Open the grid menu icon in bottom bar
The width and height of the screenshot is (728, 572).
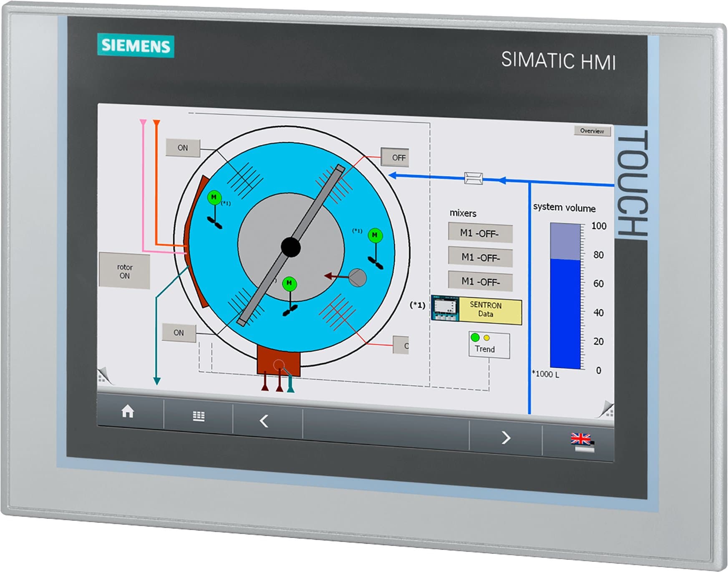point(199,416)
